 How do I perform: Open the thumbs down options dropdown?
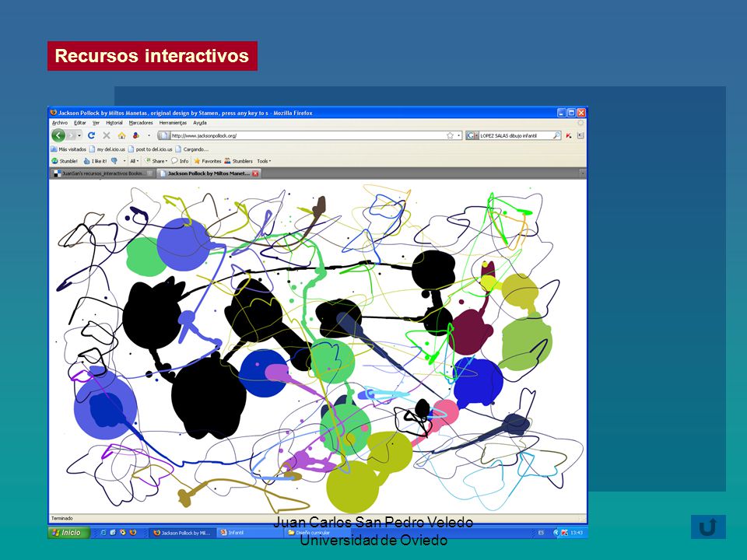[124, 161]
